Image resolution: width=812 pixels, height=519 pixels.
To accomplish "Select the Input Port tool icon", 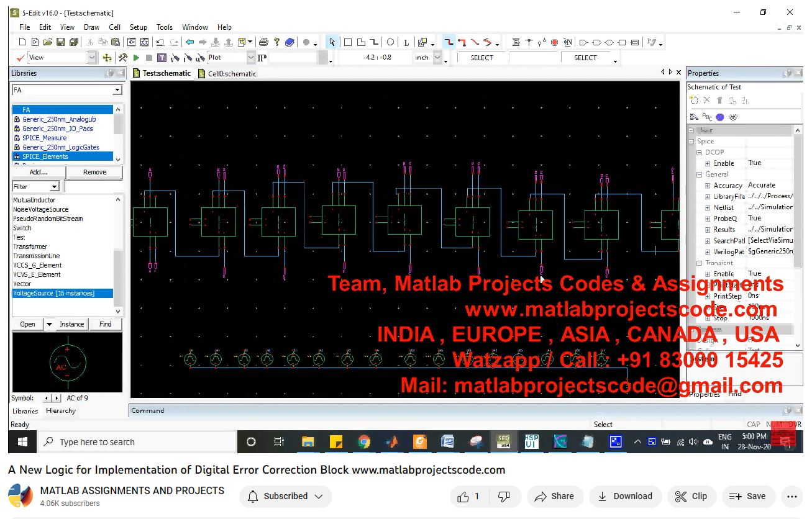I will [583, 42].
